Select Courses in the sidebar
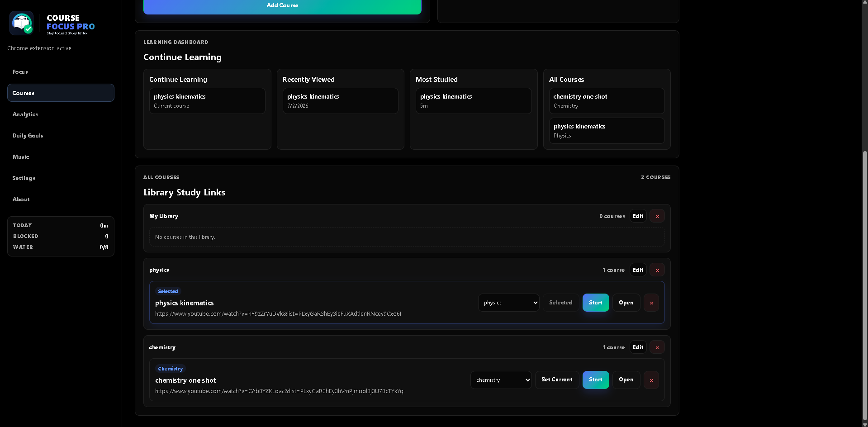The image size is (868, 427). (61, 93)
